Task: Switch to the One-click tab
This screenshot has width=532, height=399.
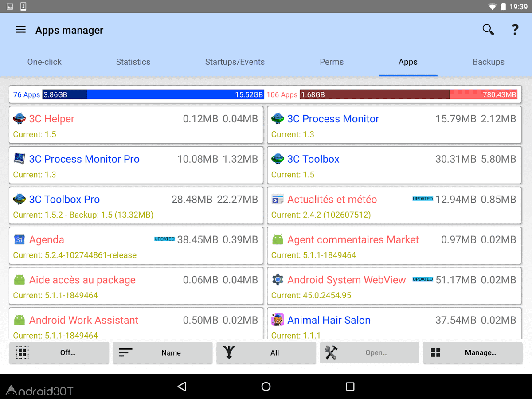Action: (x=44, y=62)
